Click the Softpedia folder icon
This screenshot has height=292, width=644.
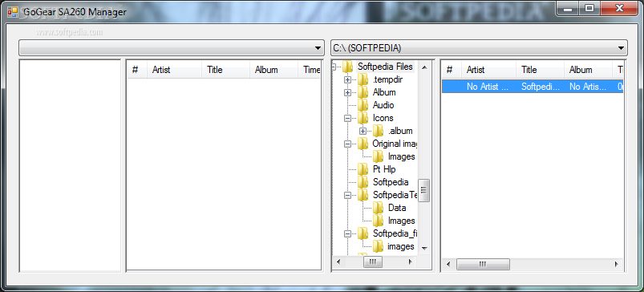point(363,182)
